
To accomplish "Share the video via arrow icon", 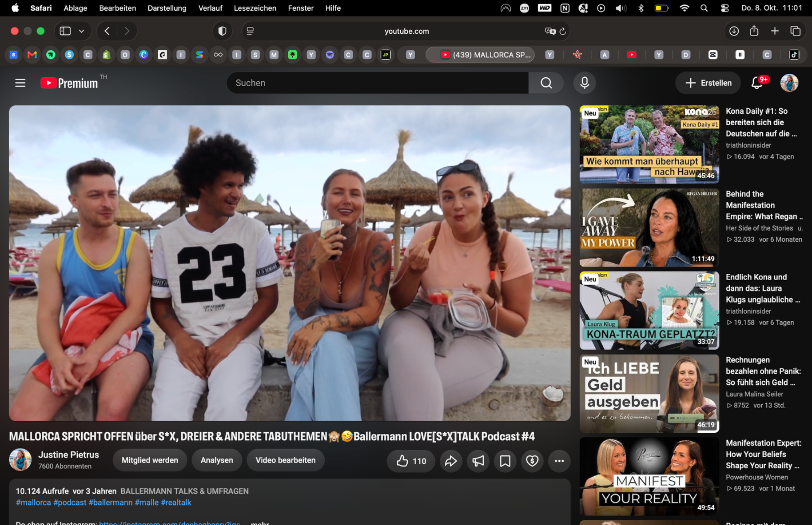I will point(451,460).
